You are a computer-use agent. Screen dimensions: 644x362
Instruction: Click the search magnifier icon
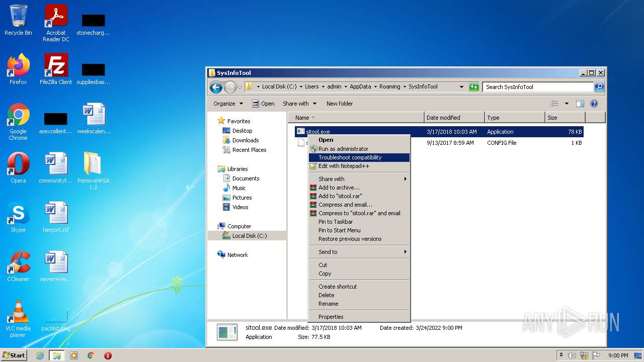(x=599, y=87)
